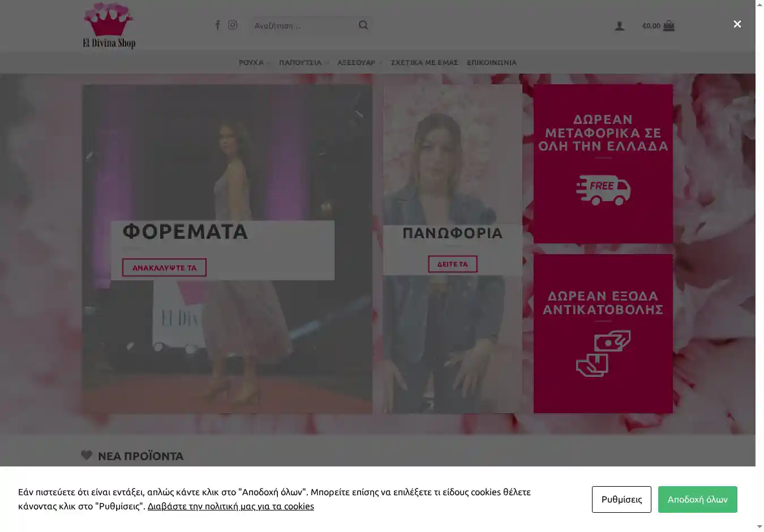Viewport: 764px width, 532px height.
Task: Open the ΕΠΙΚΟΙΝΩΝΙΑ menu item
Action: coord(491,63)
